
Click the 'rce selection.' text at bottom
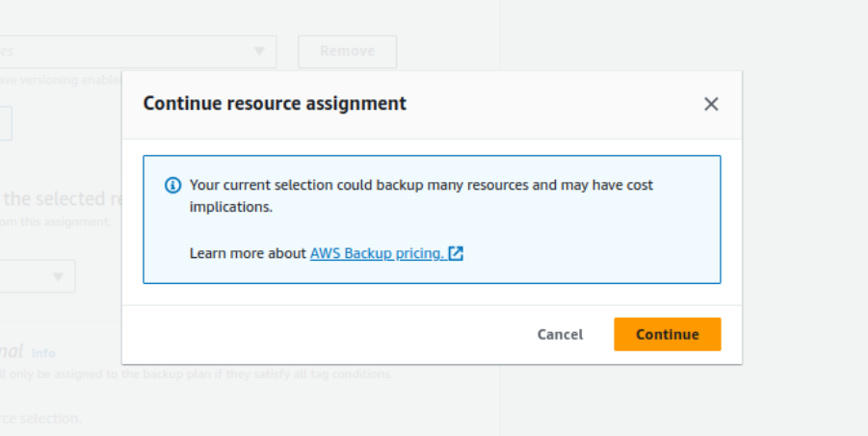[40, 419]
